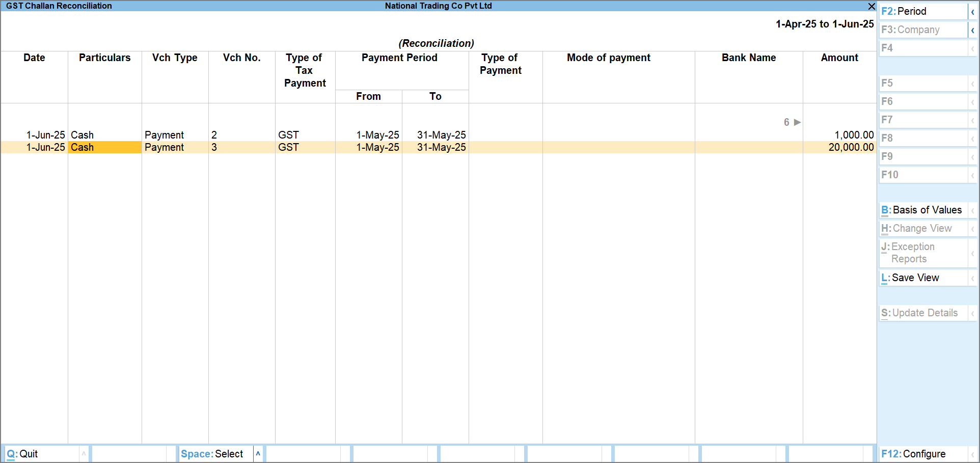The height and width of the screenshot is (463, 980).
Task: Click the arrow next to F2: Period
Action: pos(972,12)
